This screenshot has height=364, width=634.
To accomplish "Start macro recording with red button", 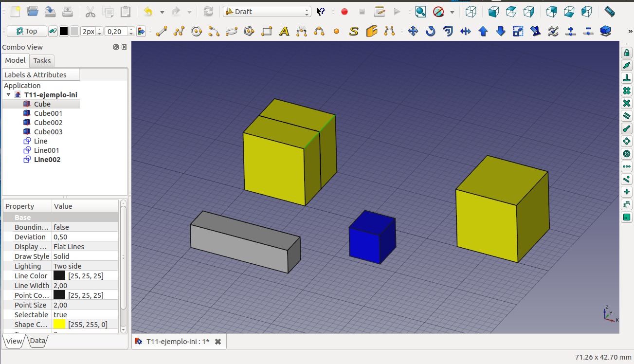I will (344, 12).
